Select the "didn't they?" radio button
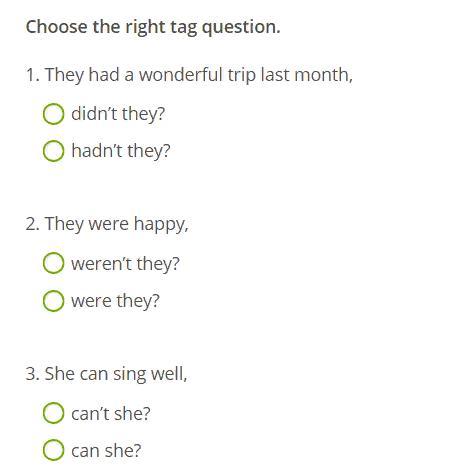 pyautogui.click(x=53, y=114)
